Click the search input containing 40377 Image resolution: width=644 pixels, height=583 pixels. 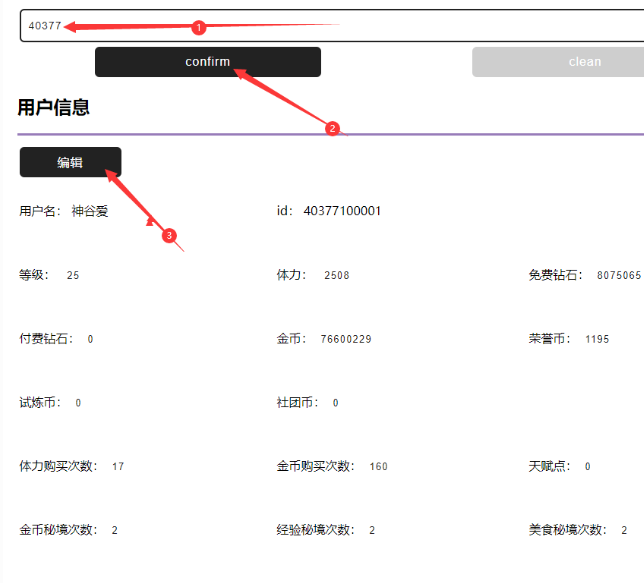pyautogui.click(x=332, y=25)
